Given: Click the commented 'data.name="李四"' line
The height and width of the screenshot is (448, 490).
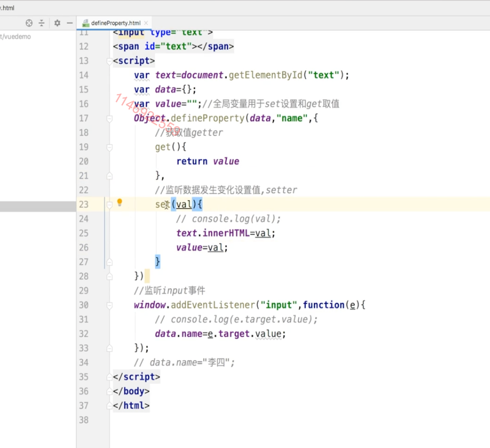Looking at the screenshot, I should tap(184, 362).
